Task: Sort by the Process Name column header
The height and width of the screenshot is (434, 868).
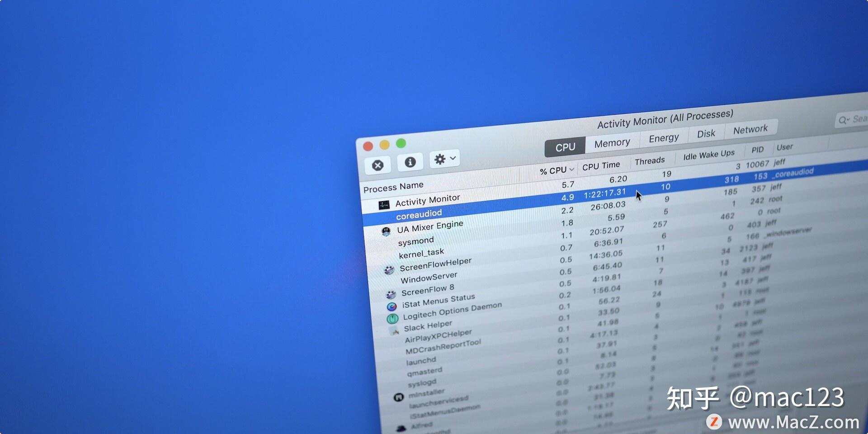Action: (x=393, y=187)
